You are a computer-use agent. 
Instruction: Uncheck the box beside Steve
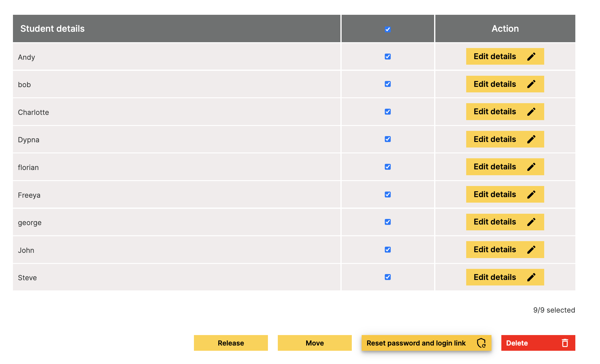coord(388,277)
